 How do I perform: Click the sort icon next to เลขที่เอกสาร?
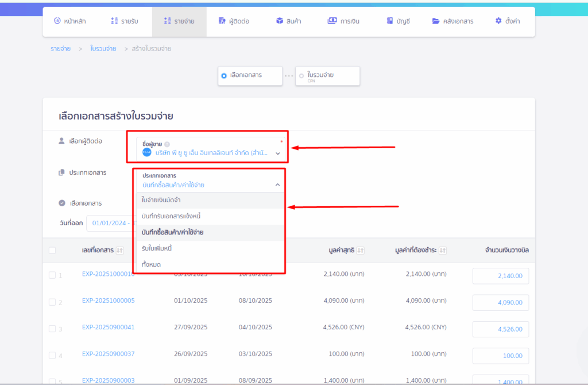[x=119, y=251]
